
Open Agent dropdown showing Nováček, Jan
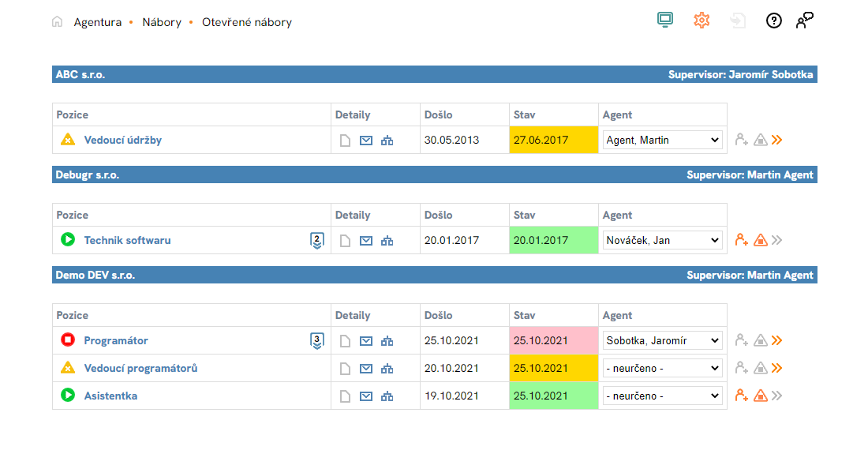pos(662,240)
